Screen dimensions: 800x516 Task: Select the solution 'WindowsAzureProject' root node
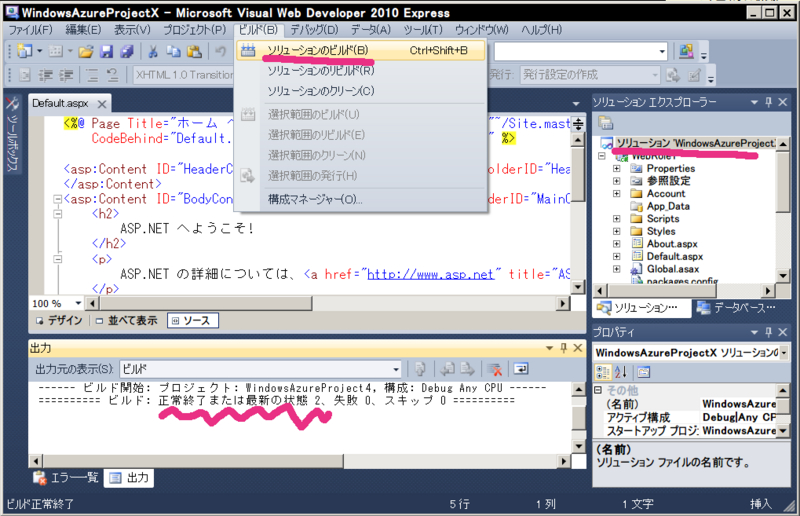(688, 143)
